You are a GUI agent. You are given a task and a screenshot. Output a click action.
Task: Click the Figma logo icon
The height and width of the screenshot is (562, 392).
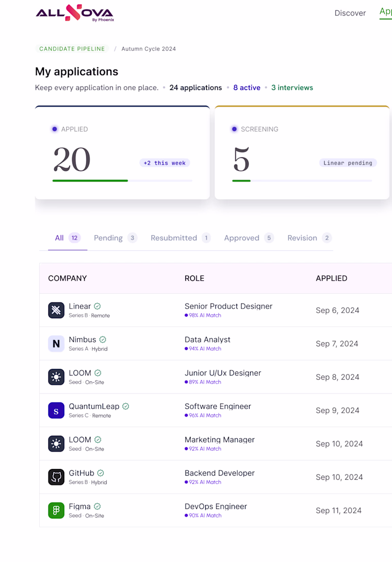pos(56,510)
